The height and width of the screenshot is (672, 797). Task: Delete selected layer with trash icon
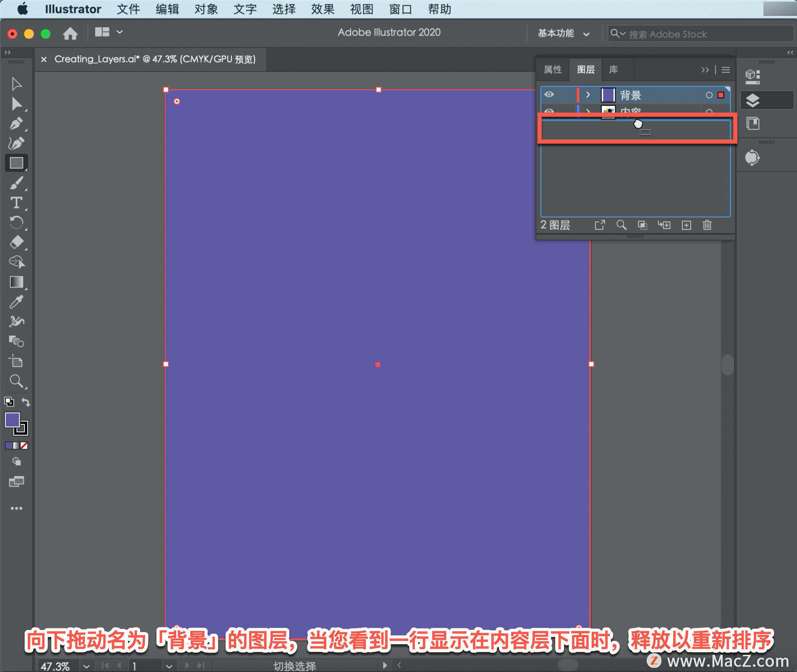707,225
